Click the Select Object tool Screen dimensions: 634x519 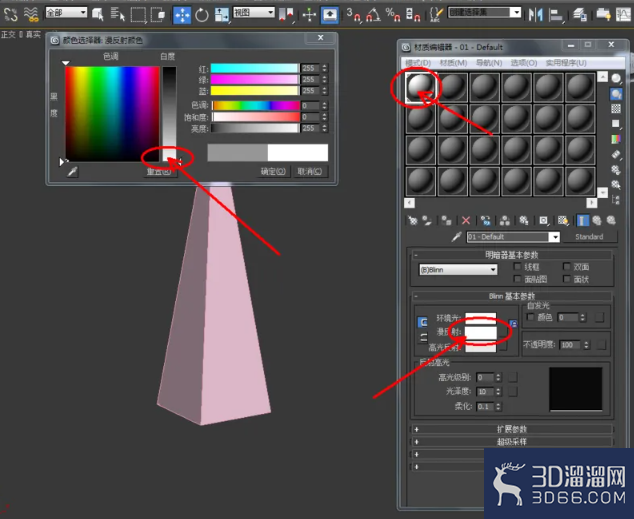tap(98, 15)
